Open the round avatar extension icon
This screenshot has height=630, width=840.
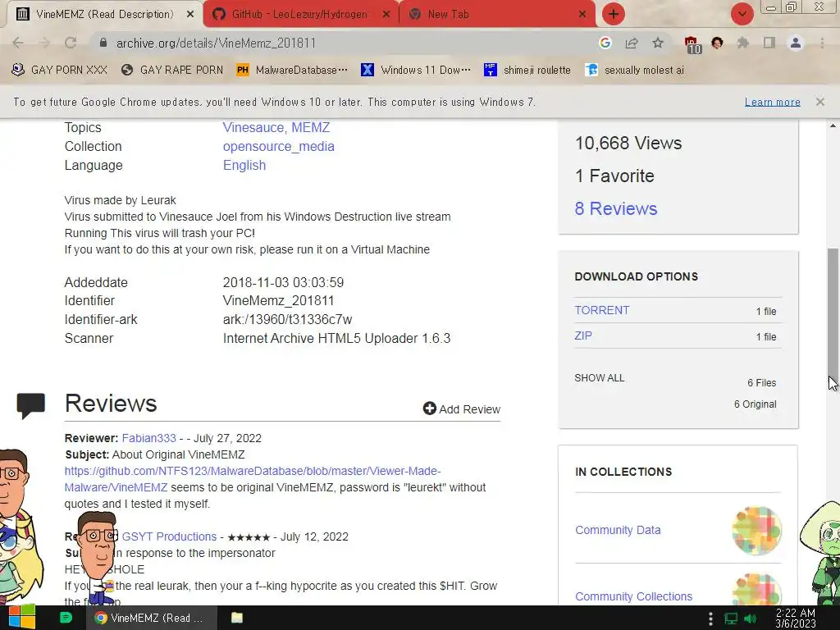(x=717, y=43)
